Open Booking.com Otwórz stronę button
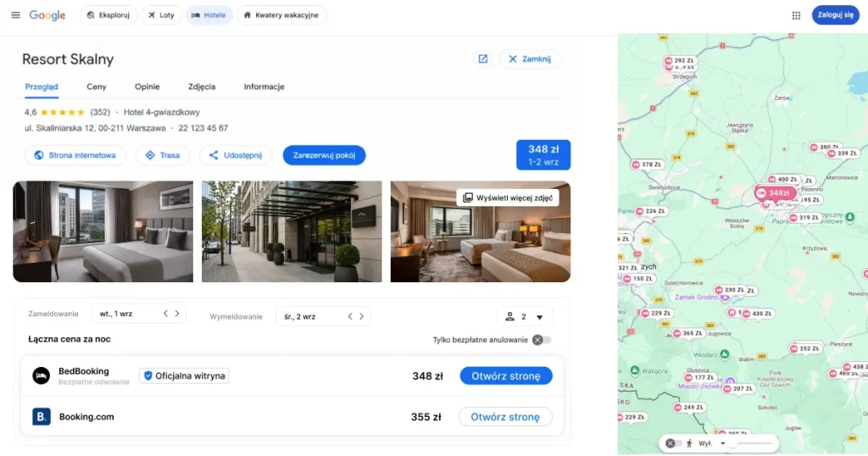The image size is (868, 456). (505, 417)
